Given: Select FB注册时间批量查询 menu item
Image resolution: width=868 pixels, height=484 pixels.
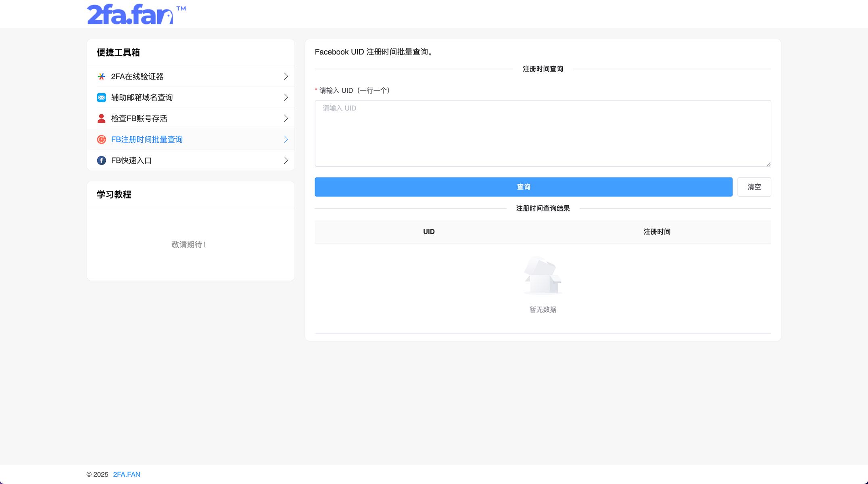Looking at the screenshot, I should [x=191, y=140].
